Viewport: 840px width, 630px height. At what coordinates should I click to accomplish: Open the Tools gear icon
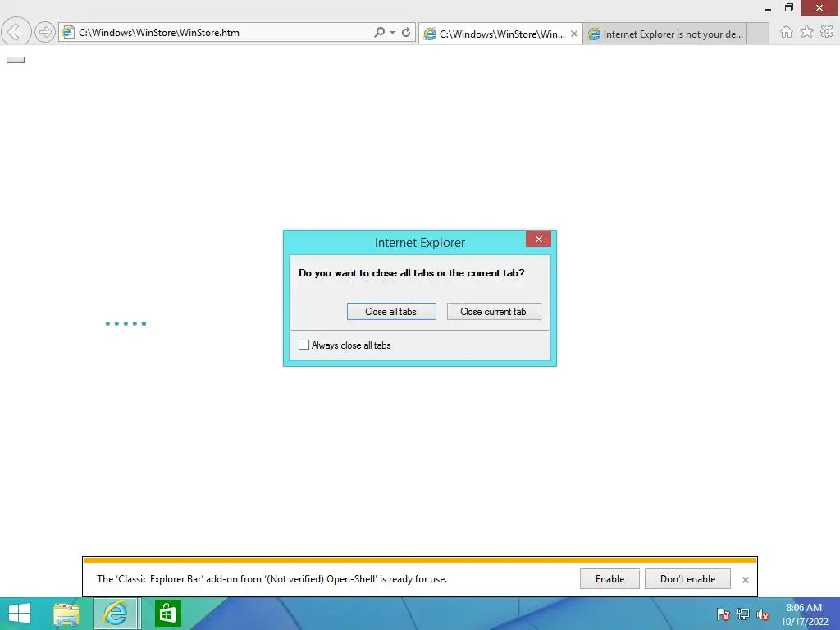click(827, 32)
